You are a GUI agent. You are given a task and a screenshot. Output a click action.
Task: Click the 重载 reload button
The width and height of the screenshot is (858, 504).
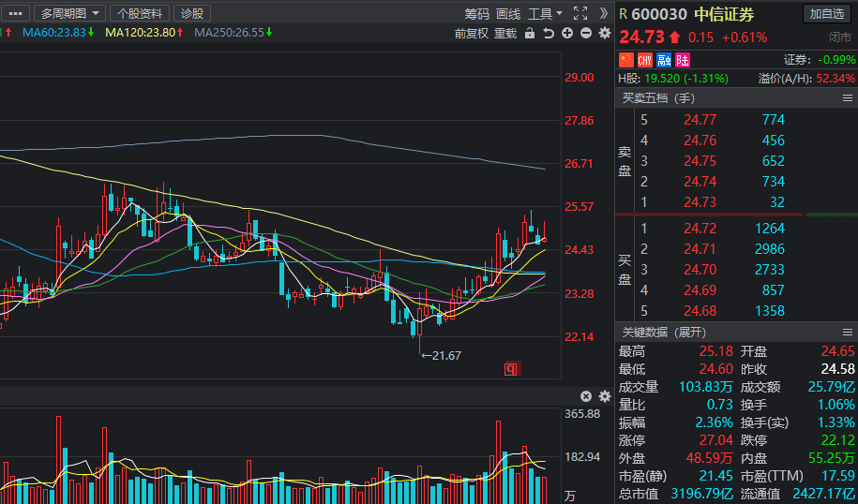pos(505,34)
